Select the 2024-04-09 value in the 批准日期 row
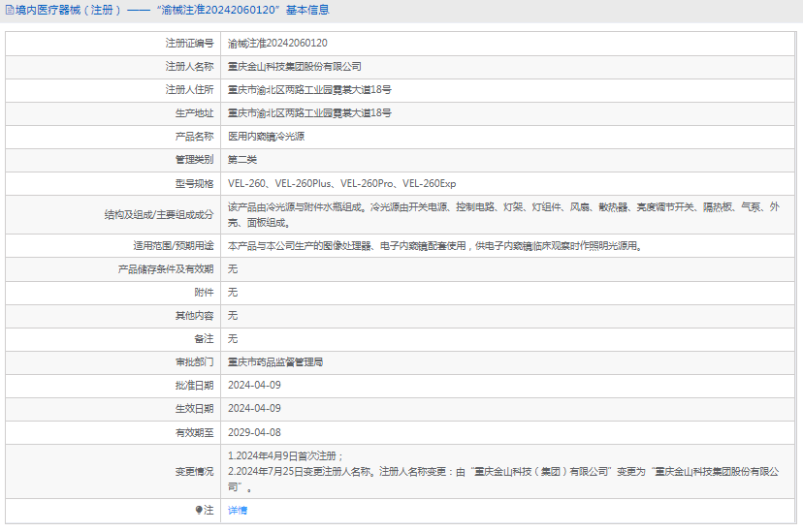The height and width of the screenshot is (532, 803). click(x=254, y=385)
